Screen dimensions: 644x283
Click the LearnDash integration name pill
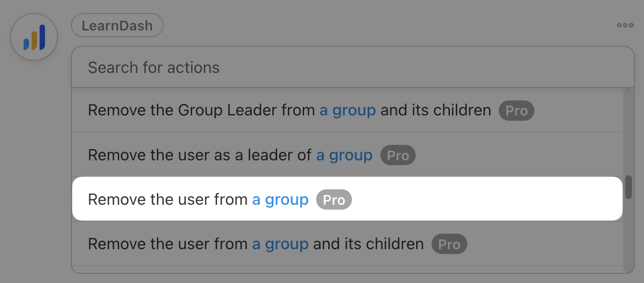pos(117,26)
